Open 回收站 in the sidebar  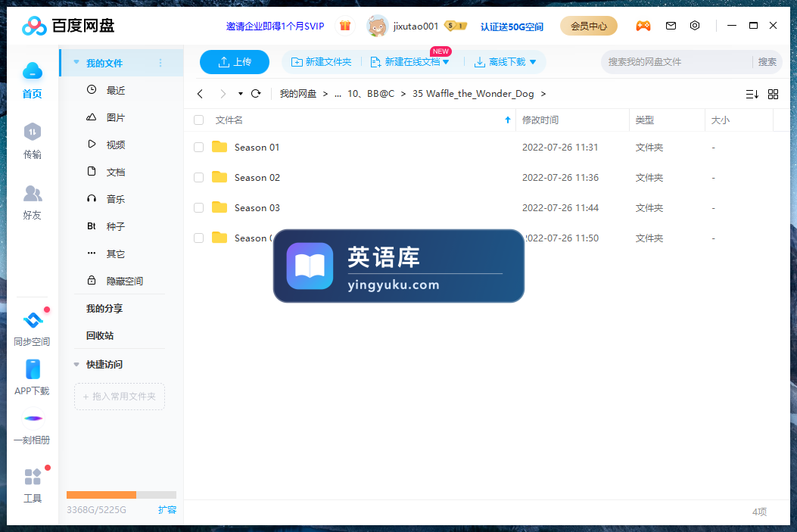point(100,336)
